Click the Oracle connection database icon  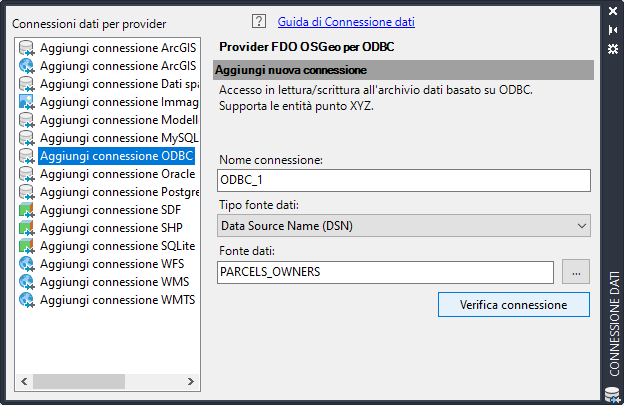tap(26, 174)
